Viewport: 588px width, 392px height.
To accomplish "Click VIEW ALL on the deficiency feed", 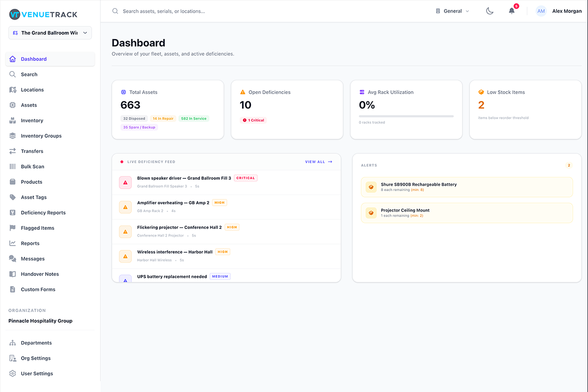I will (x=318, y=161).
